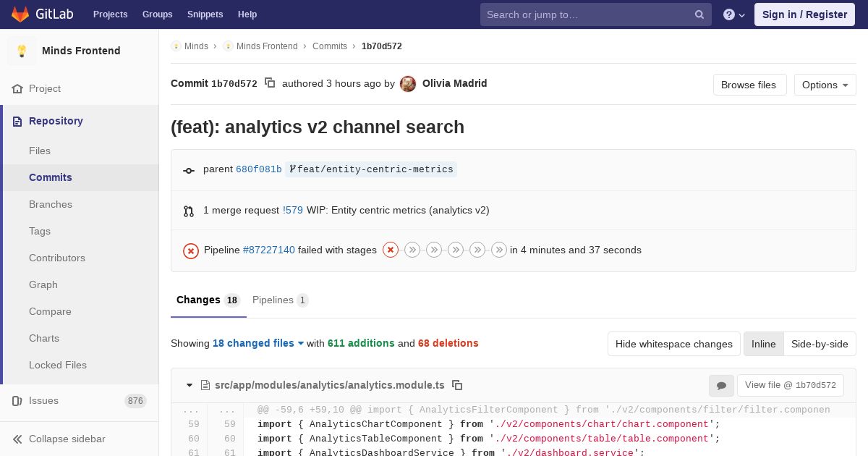Open the Options dropdown
Screen dimensions: 868x456
coord(825,85)
